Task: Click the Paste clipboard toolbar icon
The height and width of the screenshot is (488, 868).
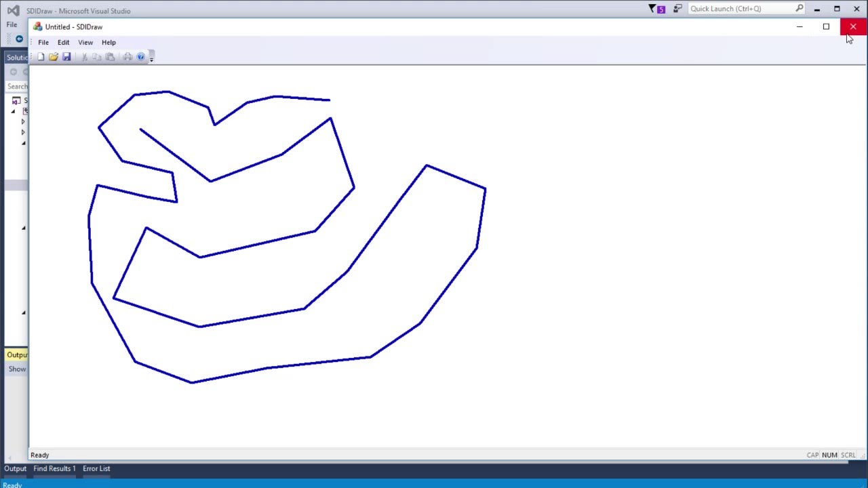Action: pos(110,57)
